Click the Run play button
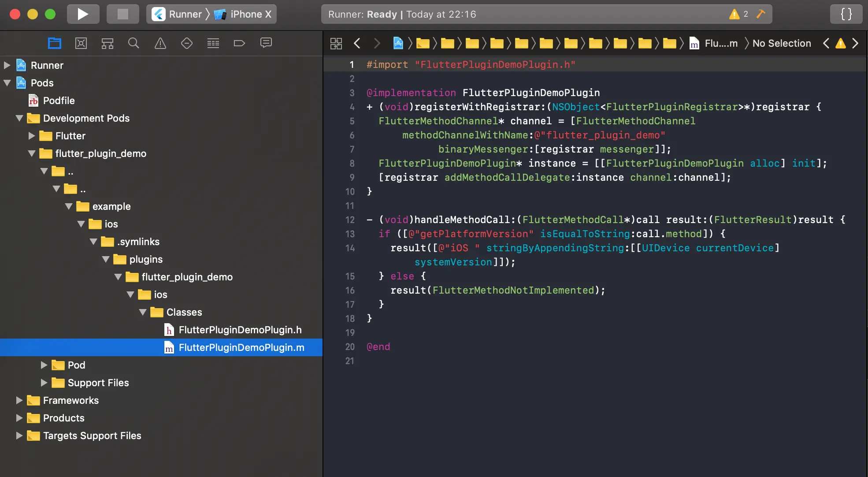 [83, 14]
